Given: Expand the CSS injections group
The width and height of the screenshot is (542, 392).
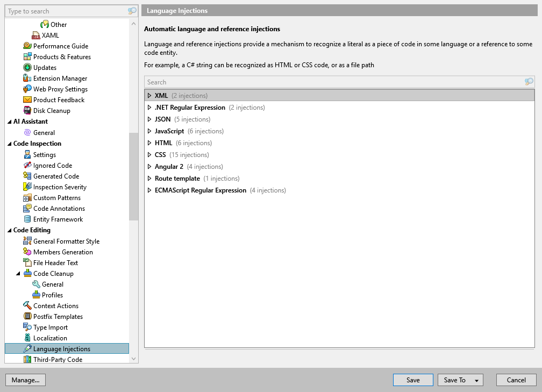Looking at the screenshot, I should (x=149, y=154).
